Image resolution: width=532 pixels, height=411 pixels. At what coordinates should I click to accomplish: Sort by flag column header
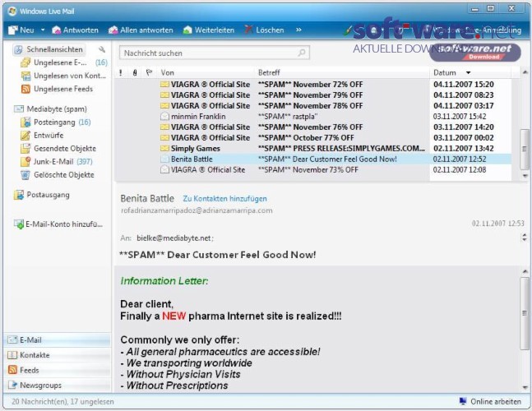point(149,72)
